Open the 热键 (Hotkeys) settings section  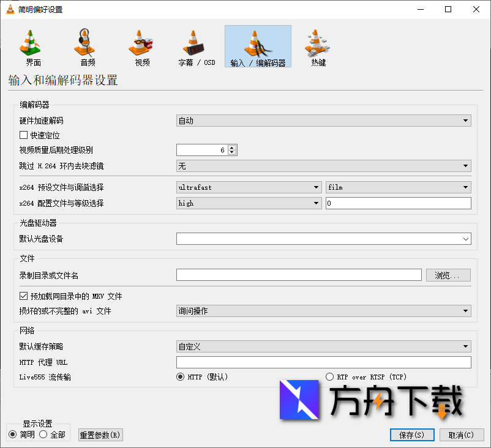click(316, 46)
